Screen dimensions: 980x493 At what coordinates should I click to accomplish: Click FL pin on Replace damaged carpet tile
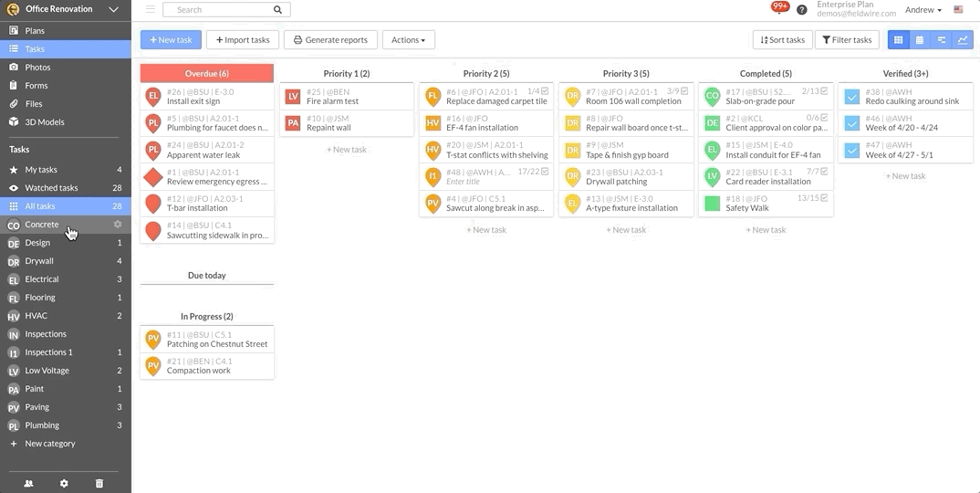433,97
